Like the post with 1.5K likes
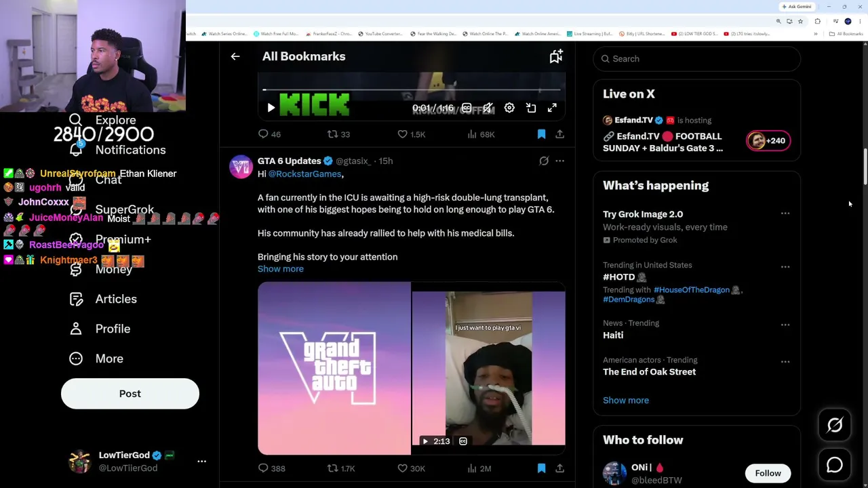This screenshot has width=868, height=488. click(x=411, y=134)
